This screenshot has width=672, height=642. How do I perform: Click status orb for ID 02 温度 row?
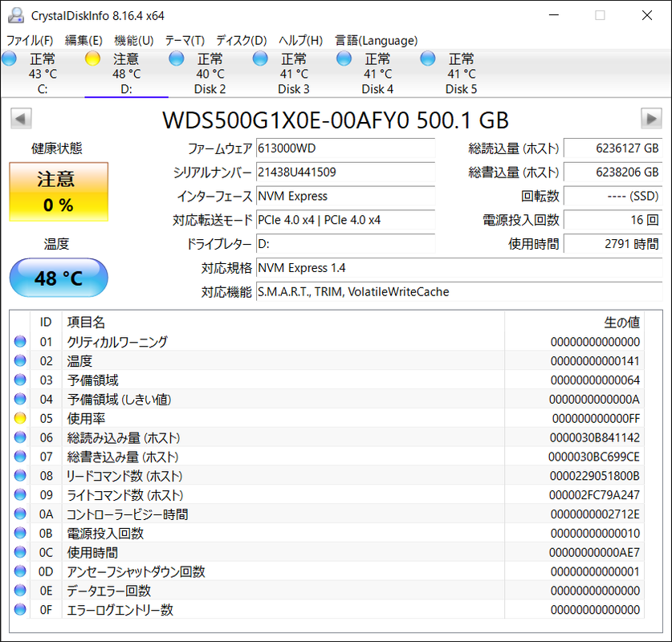click(20, 360)
